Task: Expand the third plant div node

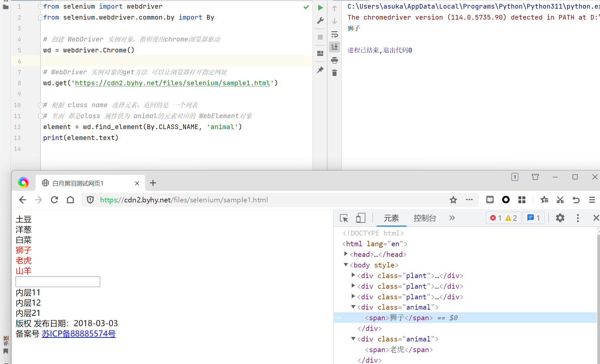Action: click(353, 296)
